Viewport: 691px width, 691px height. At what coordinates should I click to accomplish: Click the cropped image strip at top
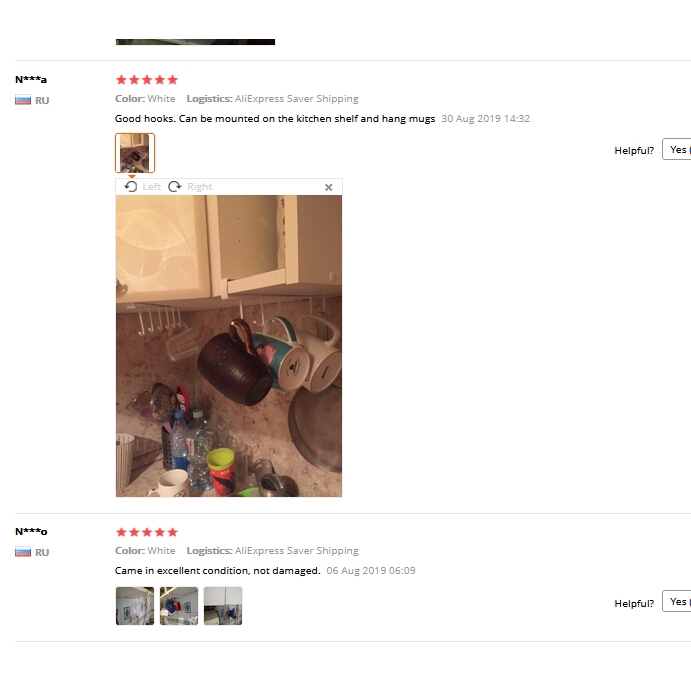(195, 42)
